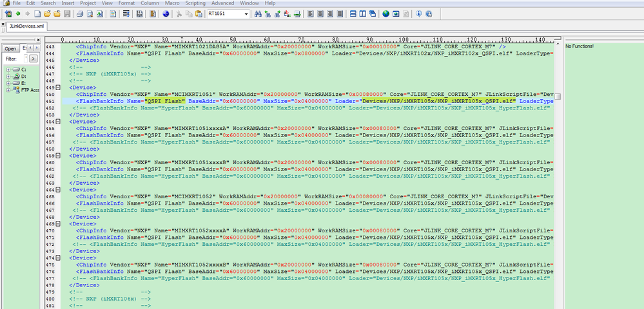Screen dimensions: 644x309
Task: Split window horizontally
Action: pos(353,14)
